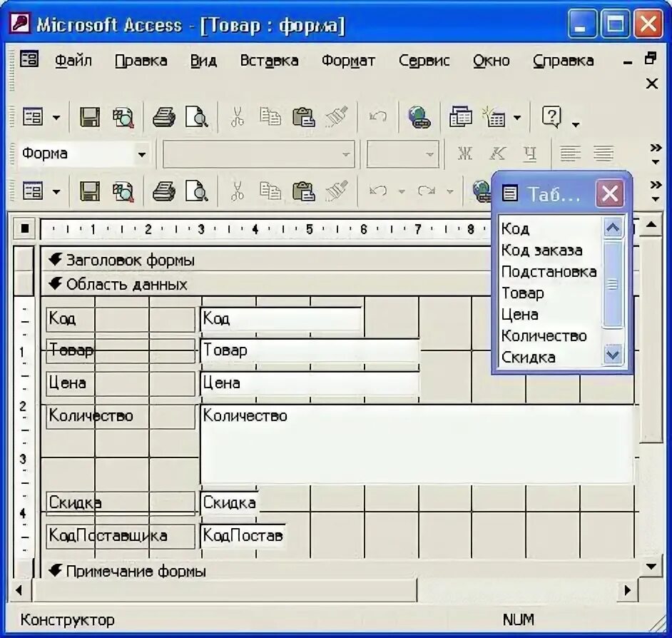Close the Таб... field list window
The image size is (672, 638).
pos(609,193)
